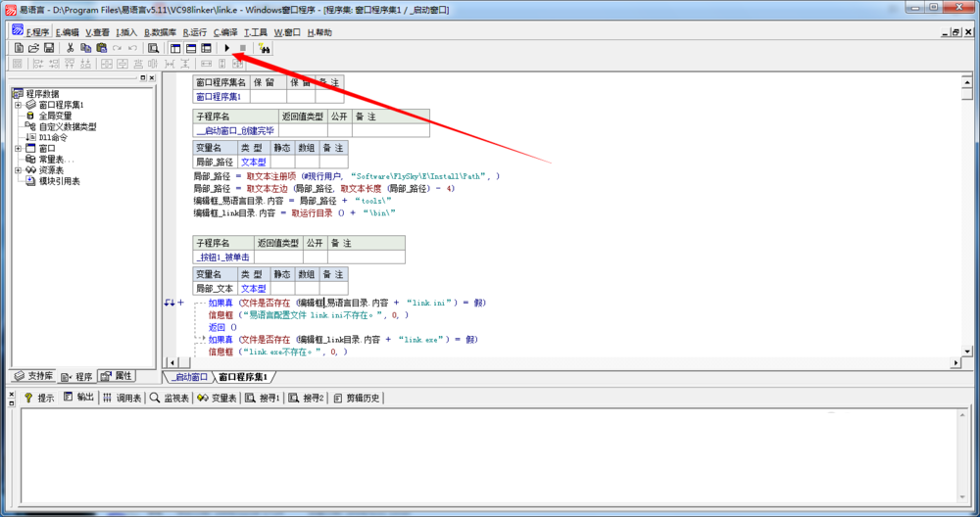Click the first window layout icon

175,48
